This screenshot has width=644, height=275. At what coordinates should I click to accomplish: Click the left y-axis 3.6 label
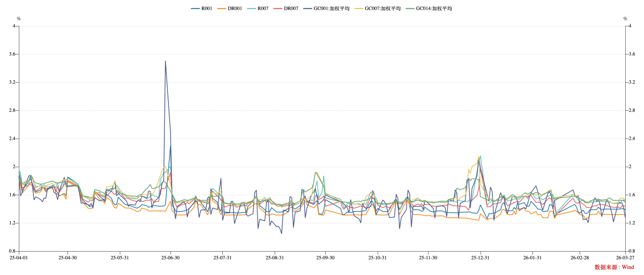pos(13,54)
